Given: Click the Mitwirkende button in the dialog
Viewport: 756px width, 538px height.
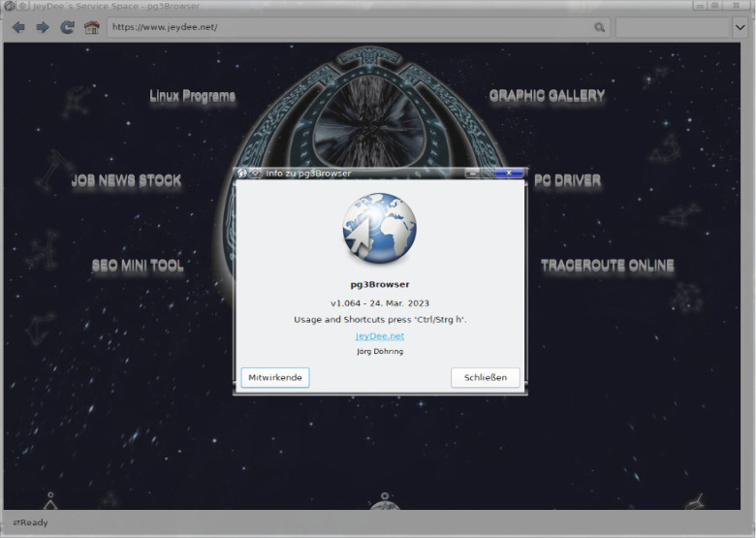Looking at the screenshot, I should pyautogui.click(x=275, y=377).
